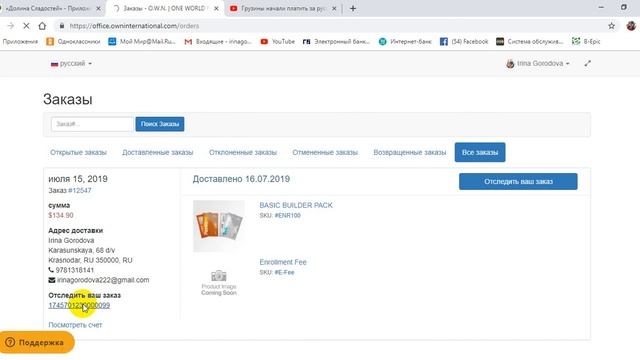This screenshot has width=640, height=360.
Task: Open the русский language dropdown
Action: pos(71,64)
